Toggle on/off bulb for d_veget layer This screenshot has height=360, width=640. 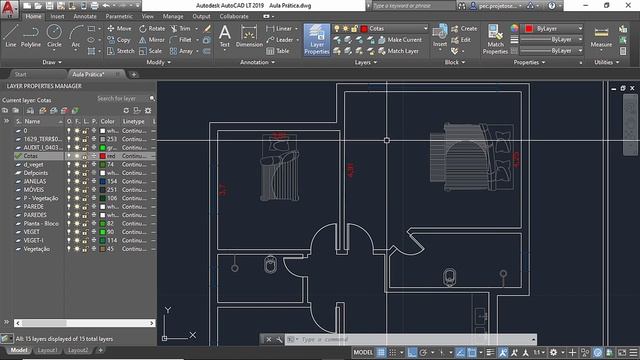pos(69,164)
